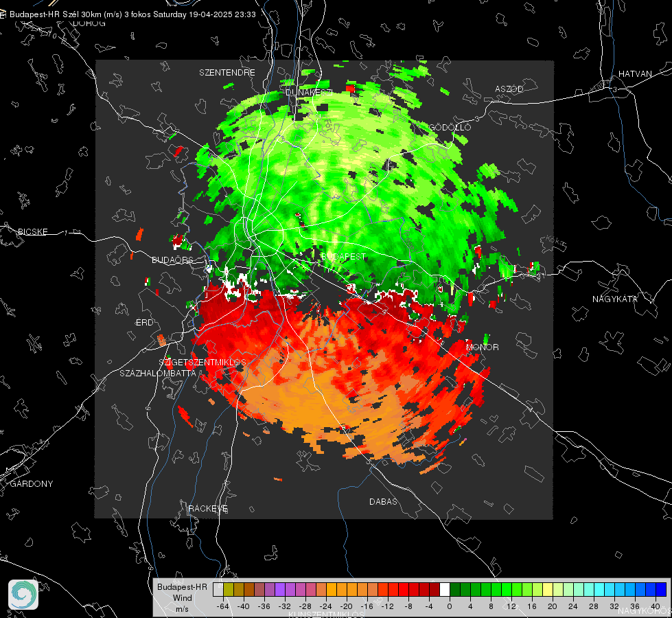Click the ÉRD city label
672x618 pixels.
(144, 323)
